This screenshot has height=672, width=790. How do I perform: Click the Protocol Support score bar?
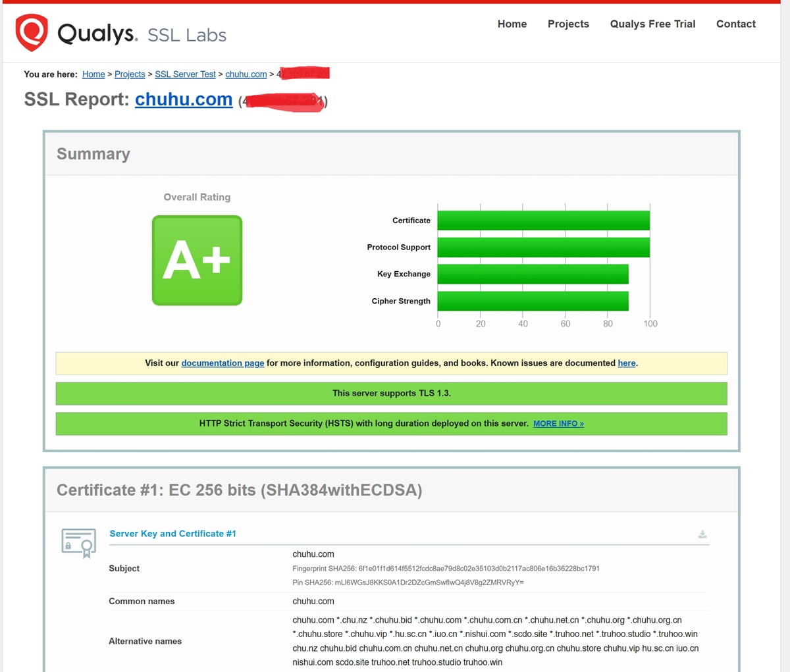tap(544, 247)
